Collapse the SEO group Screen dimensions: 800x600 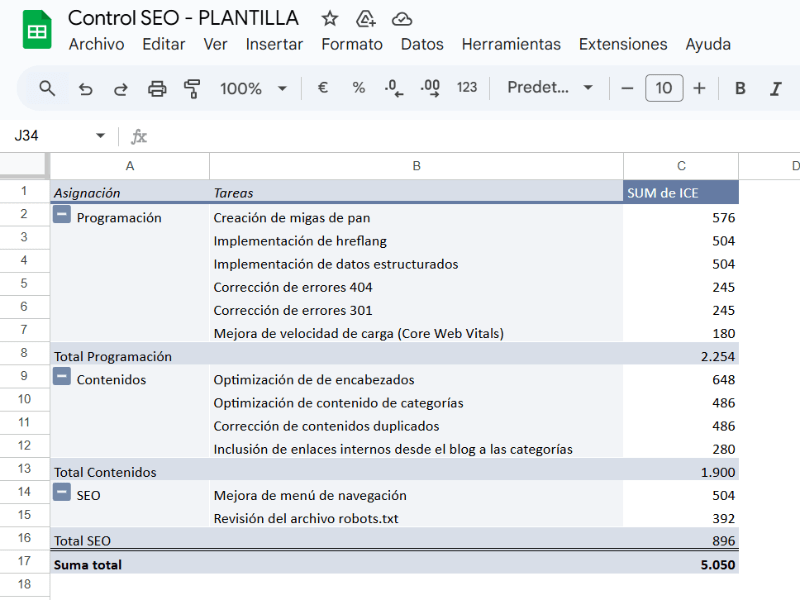[62, 492]
